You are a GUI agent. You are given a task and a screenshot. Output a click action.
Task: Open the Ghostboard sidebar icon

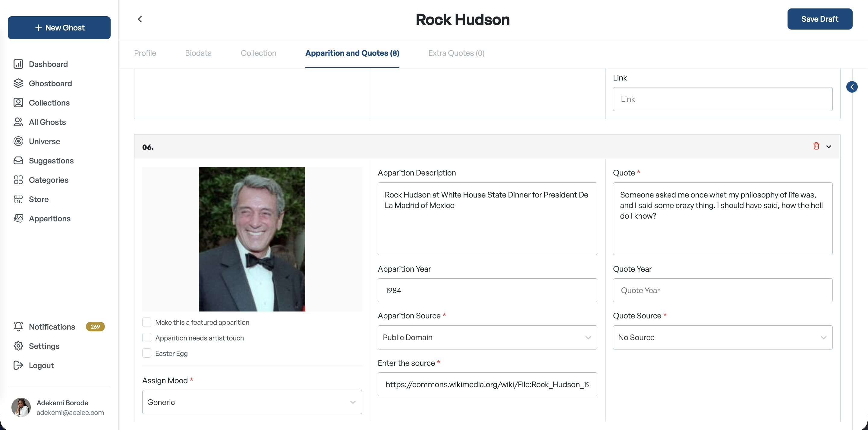(x=18, y=83)
